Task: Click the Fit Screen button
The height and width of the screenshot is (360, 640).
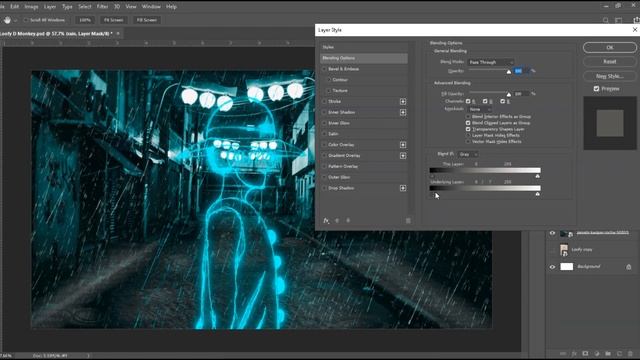Action: click(113, 20)
